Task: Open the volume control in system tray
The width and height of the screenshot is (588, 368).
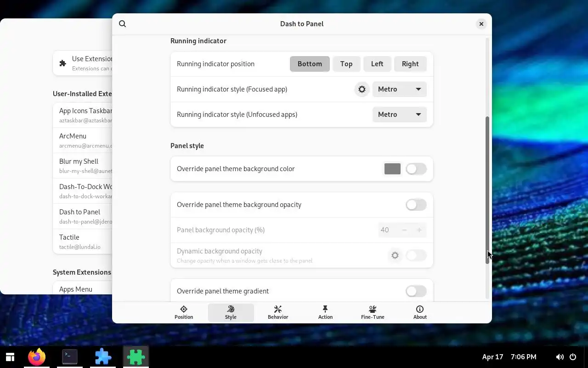Action: [560, 357]
